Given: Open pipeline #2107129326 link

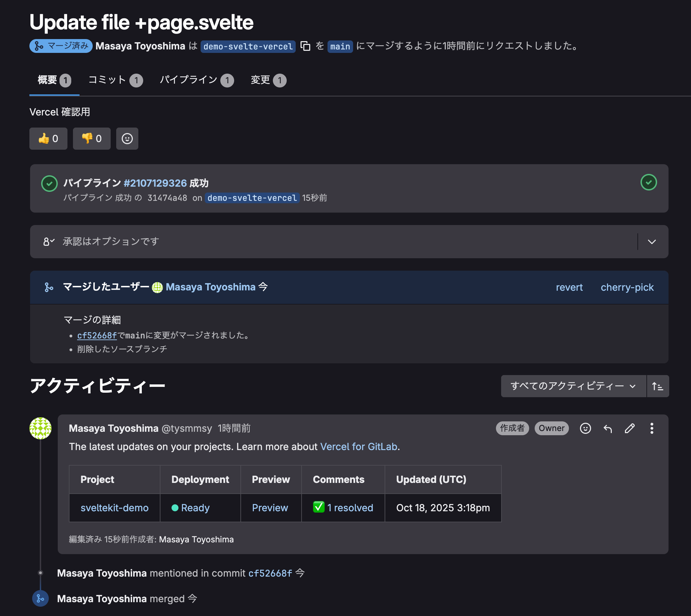Looking at the screenshot, I should coord(155,183).
